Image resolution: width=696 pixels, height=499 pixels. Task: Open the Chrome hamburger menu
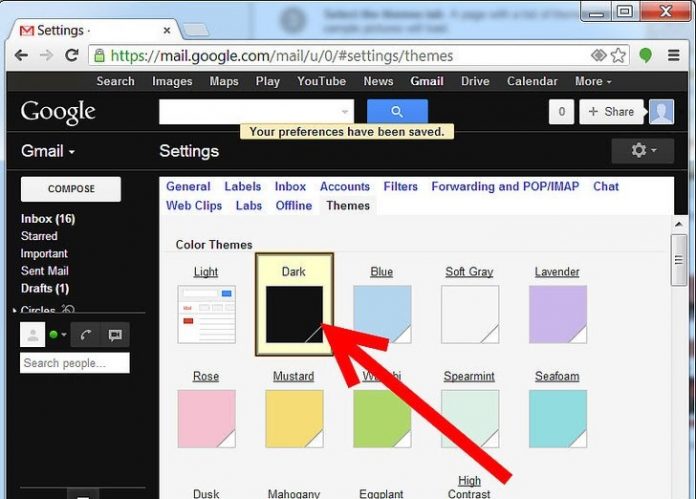(x=674, y=56)
